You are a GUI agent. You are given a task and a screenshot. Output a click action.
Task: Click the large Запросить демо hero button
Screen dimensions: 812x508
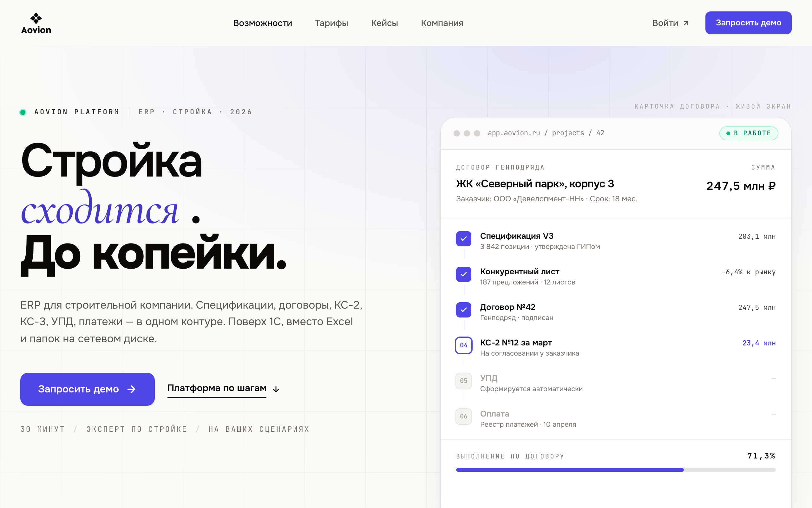tap(87, 389)
